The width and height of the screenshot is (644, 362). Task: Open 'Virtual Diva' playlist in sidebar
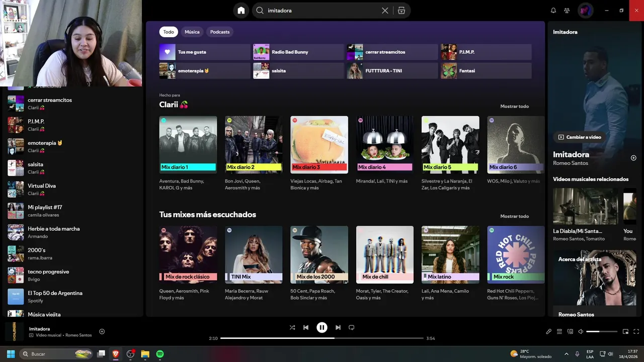(73, 189)
